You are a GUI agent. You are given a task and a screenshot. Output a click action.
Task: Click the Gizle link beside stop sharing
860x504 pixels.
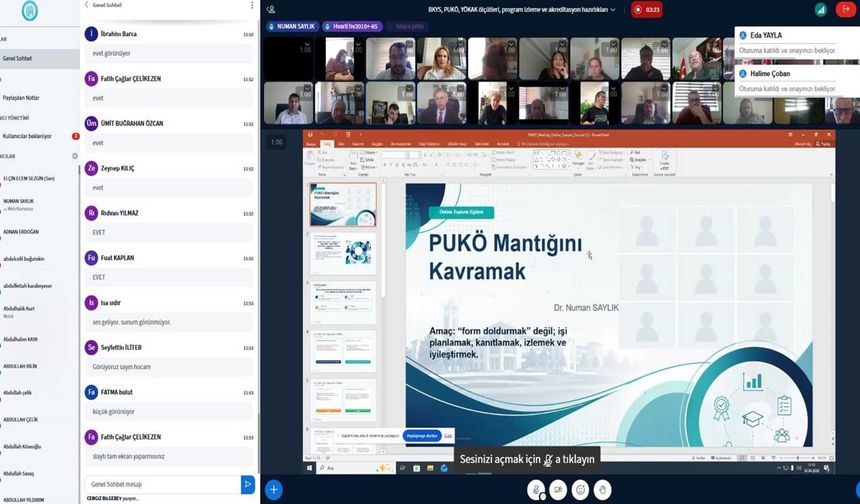[448, 436]
